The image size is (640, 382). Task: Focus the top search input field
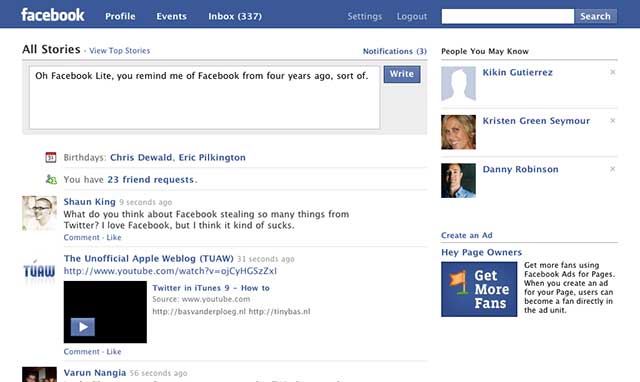(x=508, y=16)
